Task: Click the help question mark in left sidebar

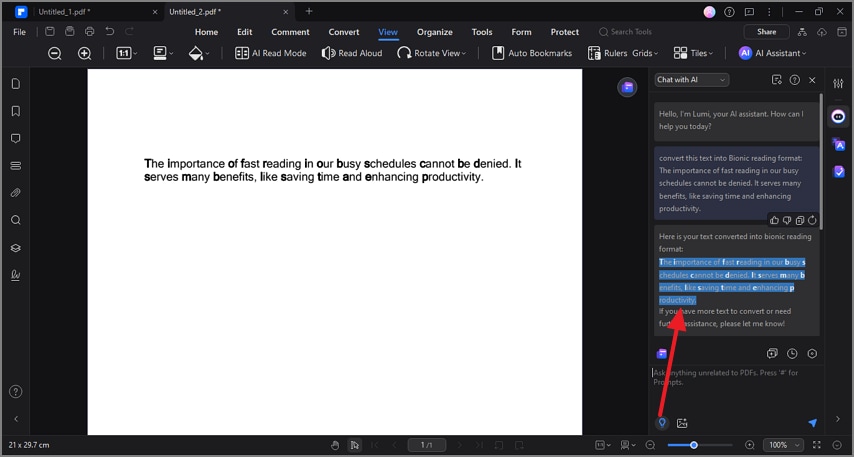Action: (x=16, y=391)
